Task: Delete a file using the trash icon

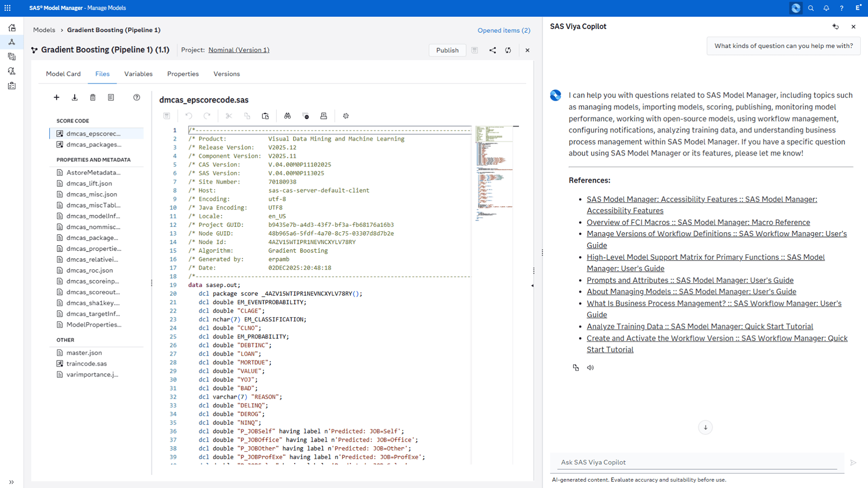Action: (93, 97)
